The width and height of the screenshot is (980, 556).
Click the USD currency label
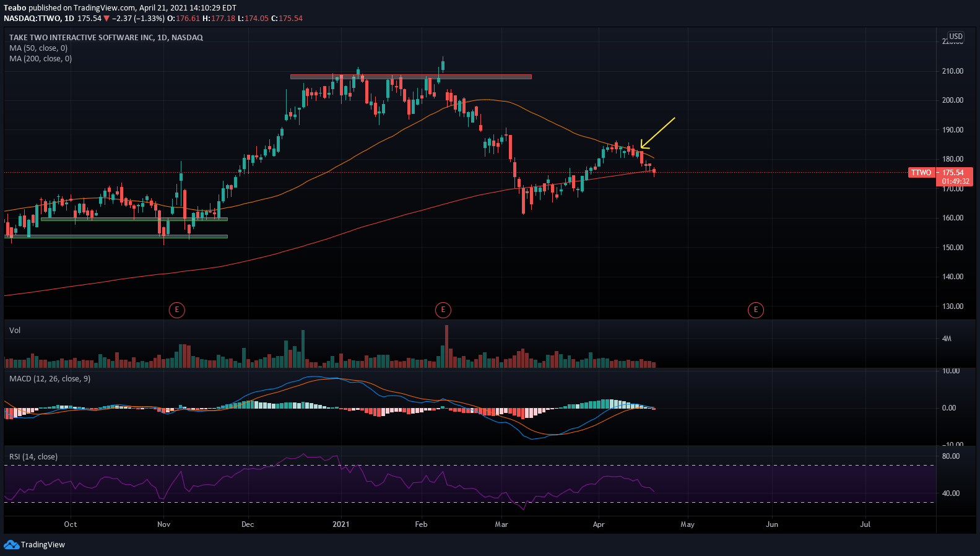(x=956, y=37)
